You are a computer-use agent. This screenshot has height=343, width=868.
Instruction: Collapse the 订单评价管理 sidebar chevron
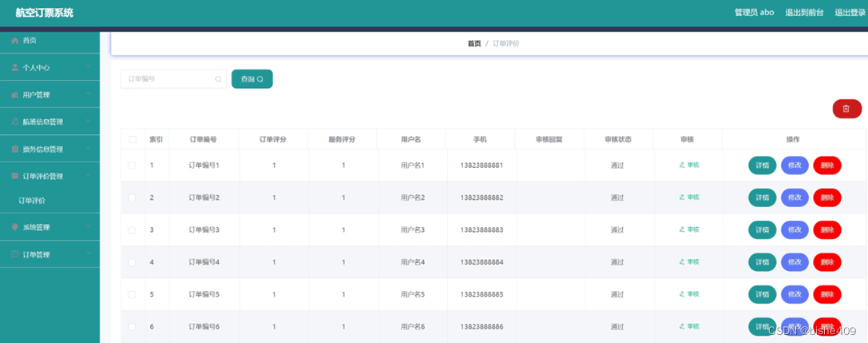[89, 176]
